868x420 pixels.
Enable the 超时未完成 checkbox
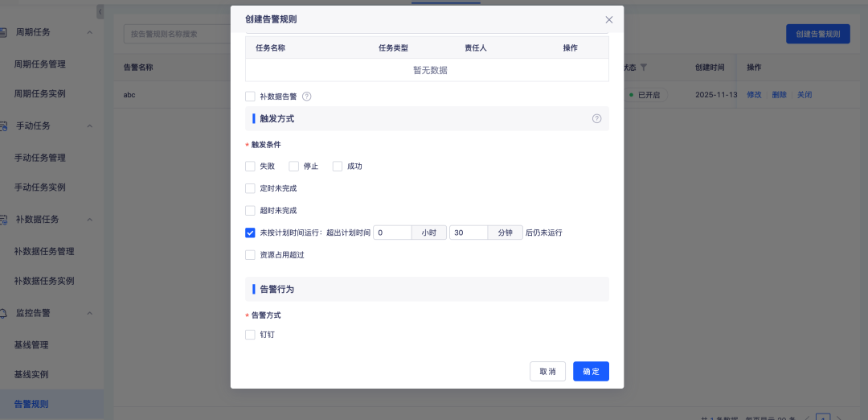click(250, 211)
